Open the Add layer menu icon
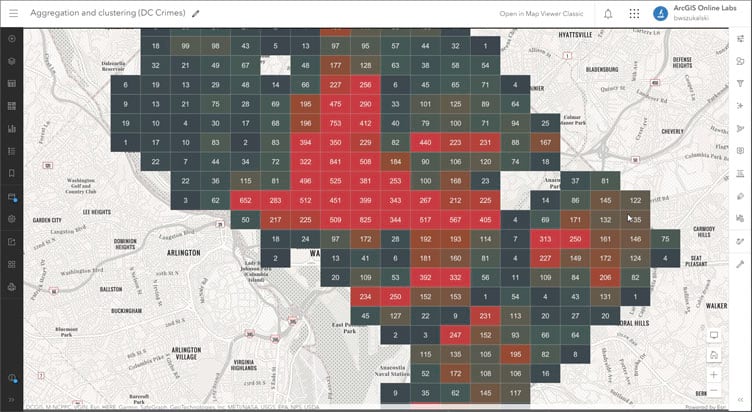Viewport: 752px width, 412px height. point(12,39)
